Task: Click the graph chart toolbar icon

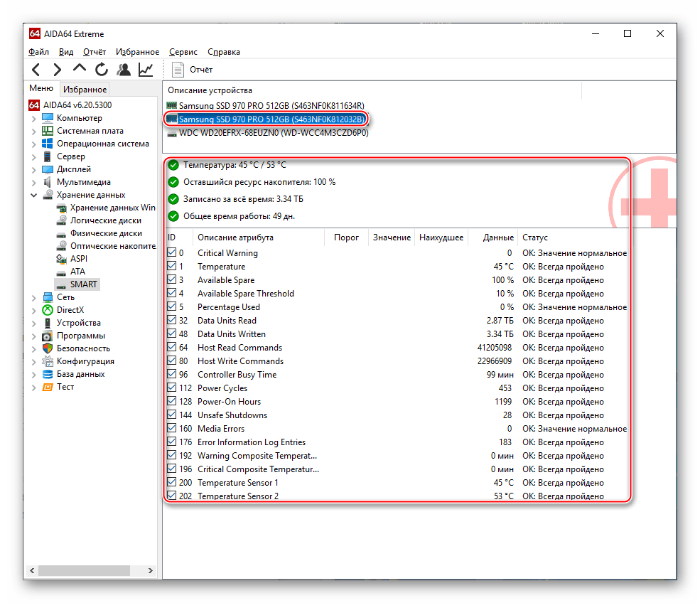Action: pyautogui.click(x=146, y=70)
